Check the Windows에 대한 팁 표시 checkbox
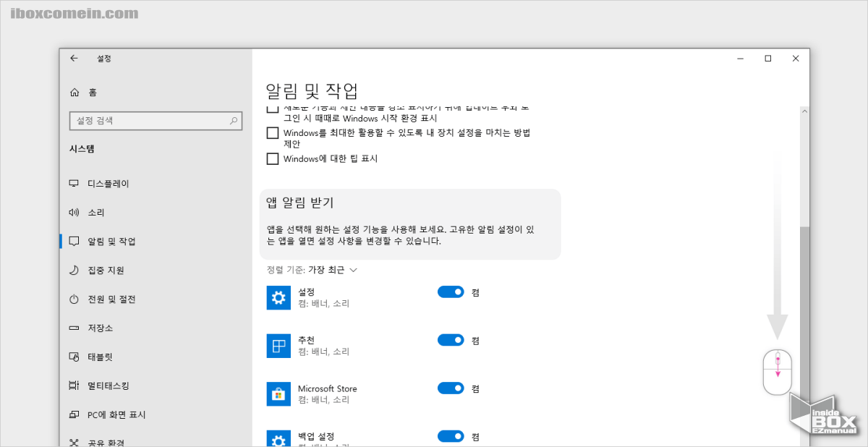Screen dimensions: 868x447 (x=272, y=158)
